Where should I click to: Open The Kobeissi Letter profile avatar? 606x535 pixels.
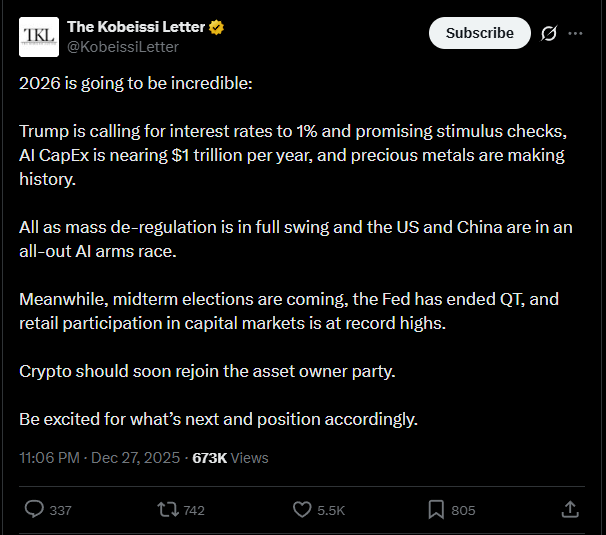tap(39, 37)
